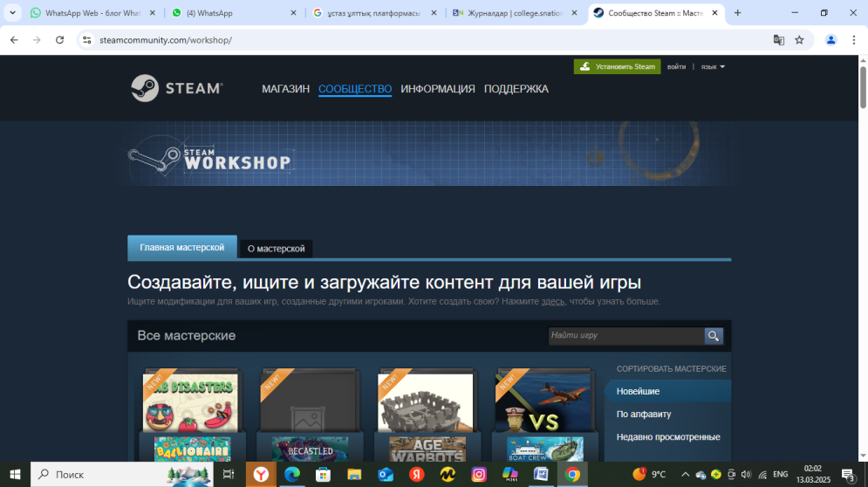Open the Boat Crew workshop thumbnail
Image resolution: width=868 pixels, height=487 pixels.
click(x=543, y=415)
